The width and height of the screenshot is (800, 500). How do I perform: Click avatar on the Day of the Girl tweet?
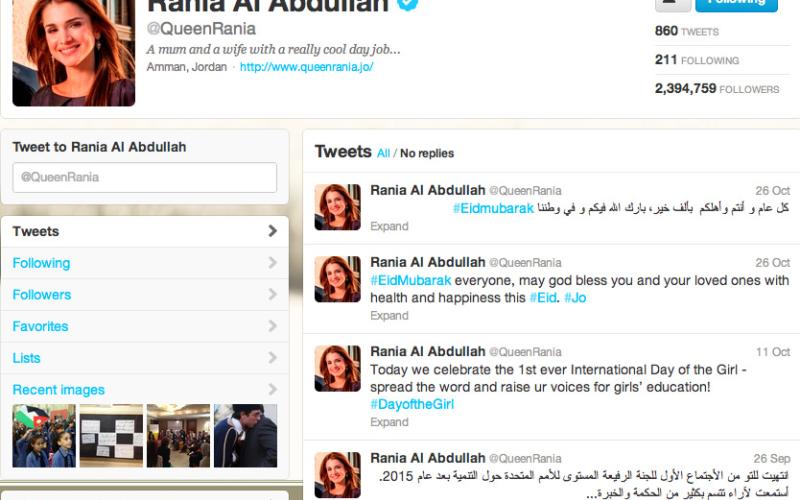337,368
